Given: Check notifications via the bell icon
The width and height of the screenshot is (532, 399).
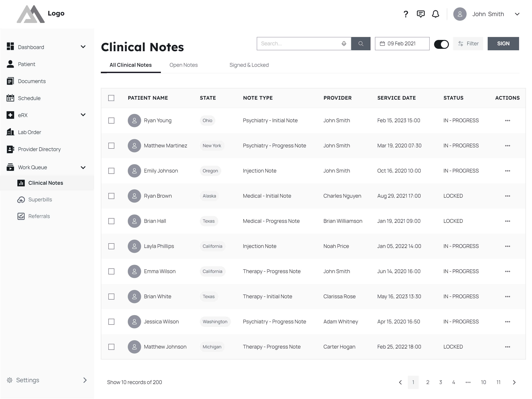Looking at the screenshot, I should tap(435, 14).
